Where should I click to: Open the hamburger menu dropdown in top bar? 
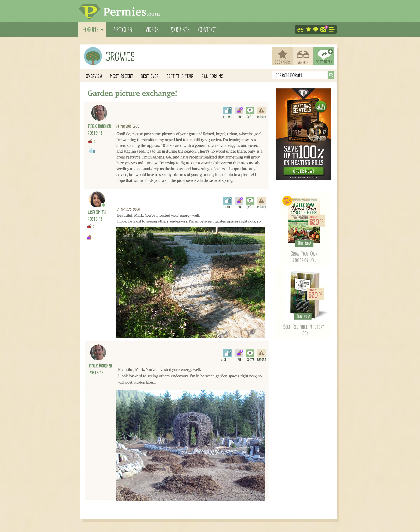[332, 29]
